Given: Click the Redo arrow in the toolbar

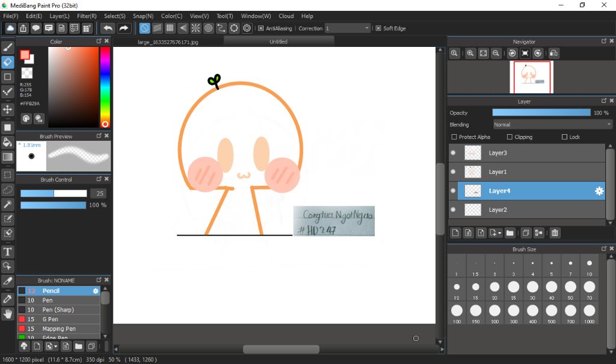Looking at the screenshot, I should click(x=123, y=28).
